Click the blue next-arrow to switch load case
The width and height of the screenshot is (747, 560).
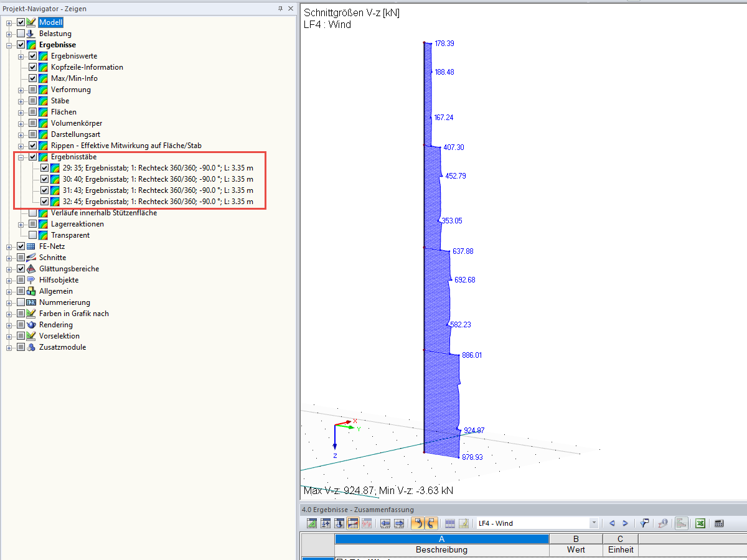(x=625, y=523)
